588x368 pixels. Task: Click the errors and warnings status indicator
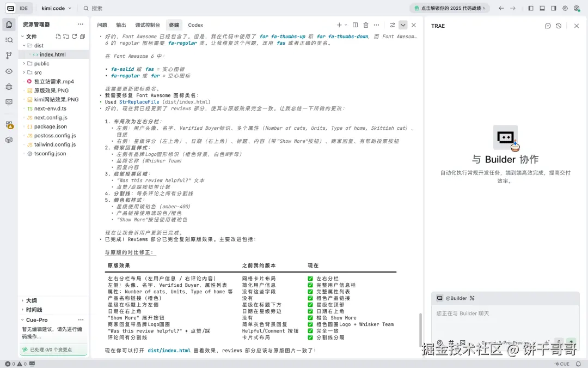pos(16,364)
